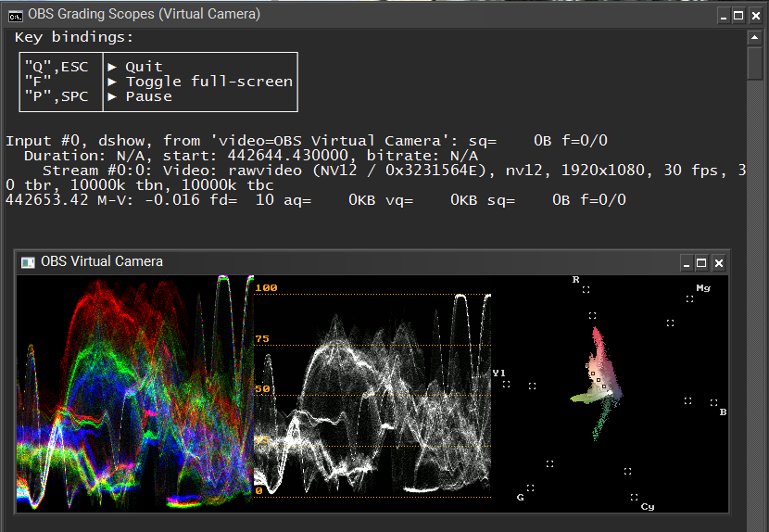
Task: Click the "100" level label on waveform
Action: pyautogui.click(x=266, y=288)
